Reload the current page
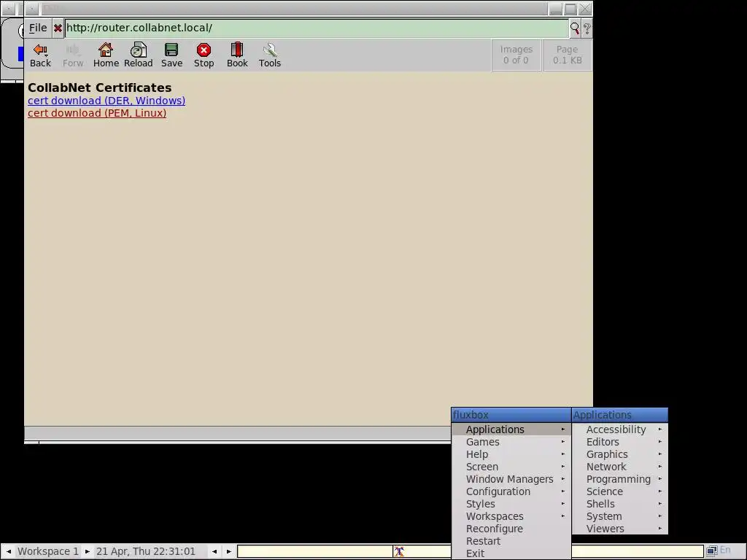Viewport: 747px width, 560px height. point(138,55)
